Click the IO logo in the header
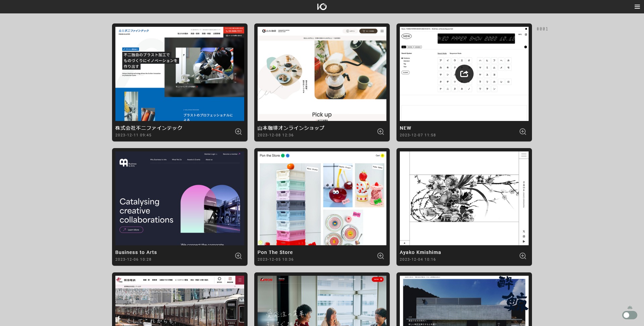 [322, 7]
